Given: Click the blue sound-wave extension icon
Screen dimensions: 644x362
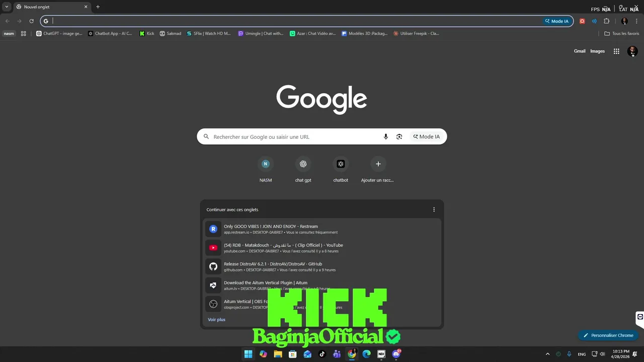Looking at the screenshot, I should click(x=594, y=21).
